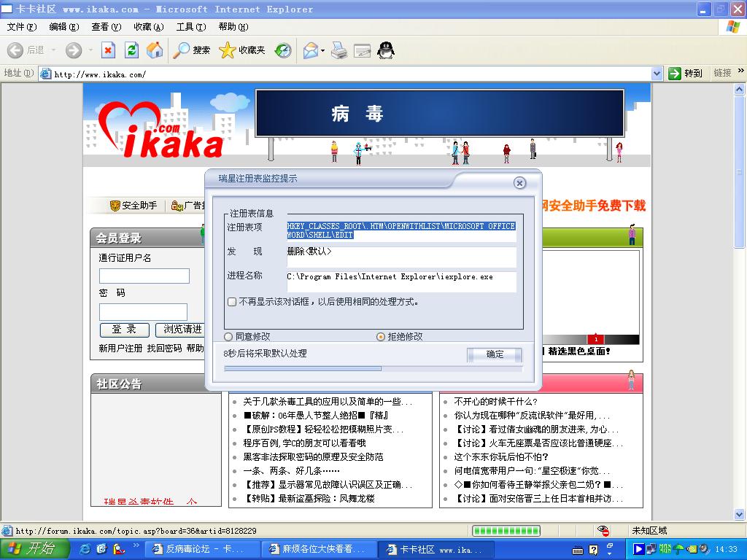Click the 通行证用户名 input field

[144, 276]
